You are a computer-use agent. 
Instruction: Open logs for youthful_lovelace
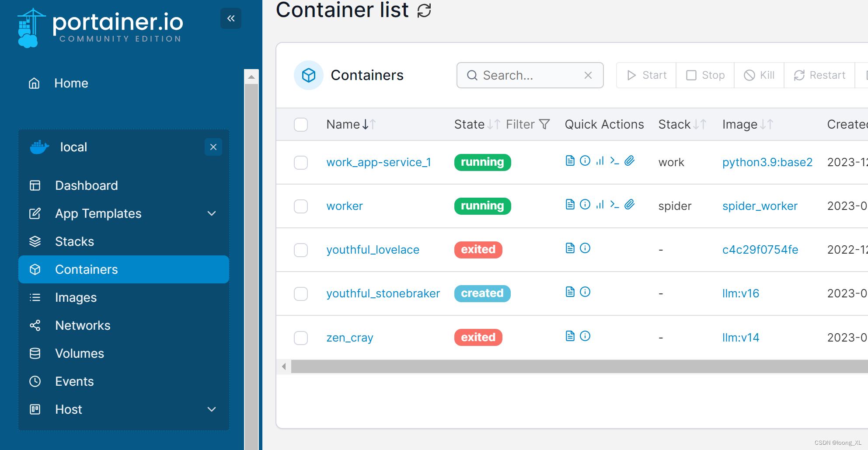(570, 248)
